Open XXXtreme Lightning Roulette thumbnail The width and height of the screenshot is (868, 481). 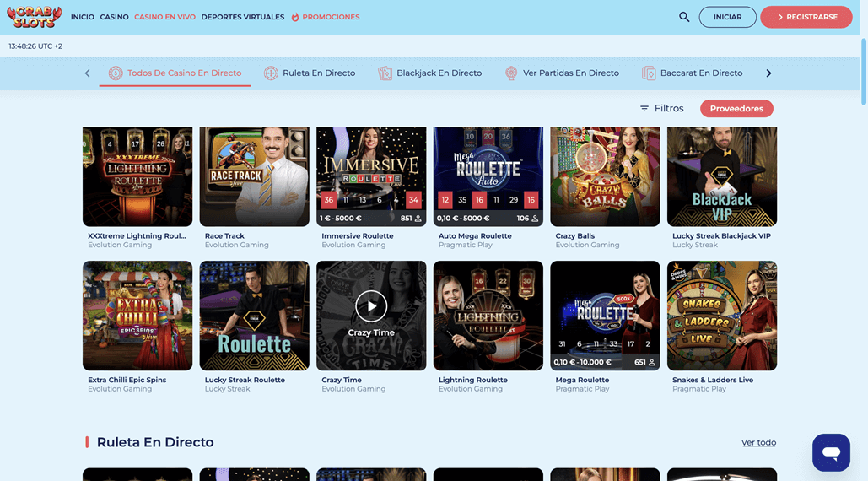[x=137, y=176]
